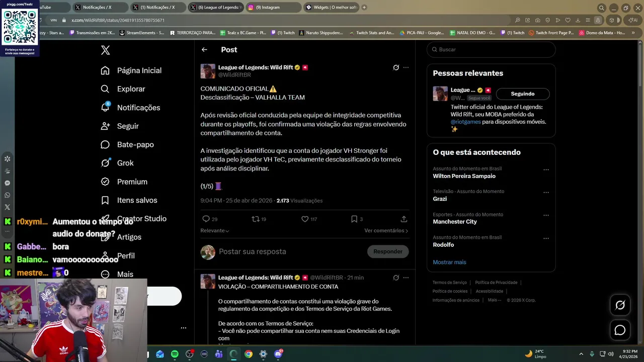The height and width of the screenshot is (362, 644).
Task: Open Seguir in X sidebar
Action: pos(119,126)
